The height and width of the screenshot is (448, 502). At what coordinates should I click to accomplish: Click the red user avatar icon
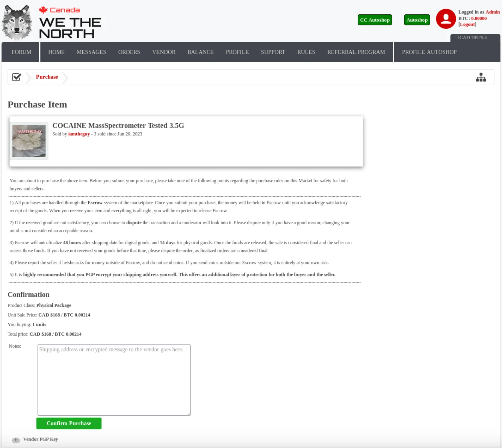coord(446,19)
